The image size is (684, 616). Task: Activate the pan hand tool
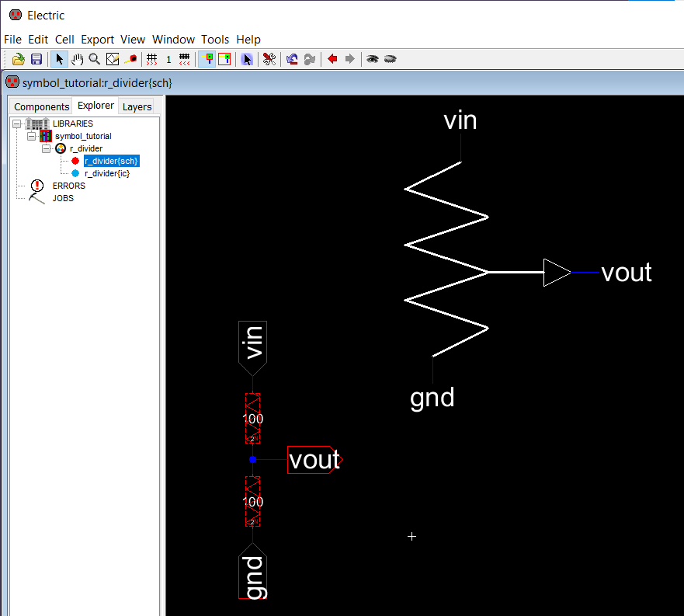click(77, 59)
